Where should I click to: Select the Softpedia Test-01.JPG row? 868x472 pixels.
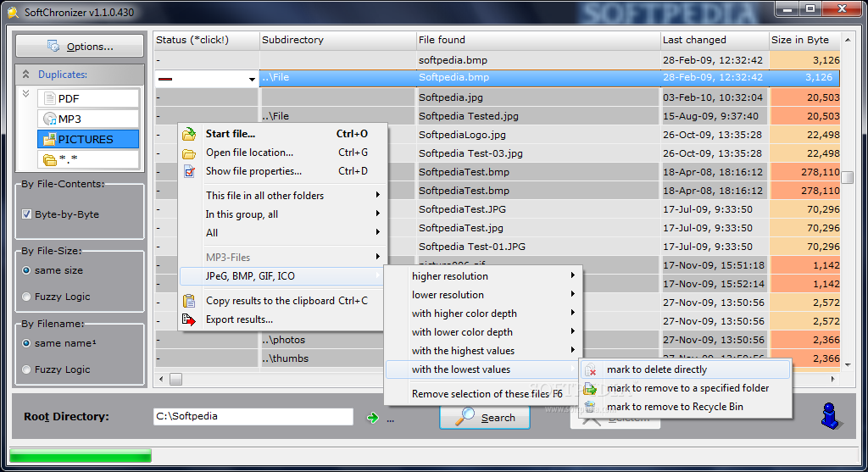pyautogui.click(x=497, y=247)
